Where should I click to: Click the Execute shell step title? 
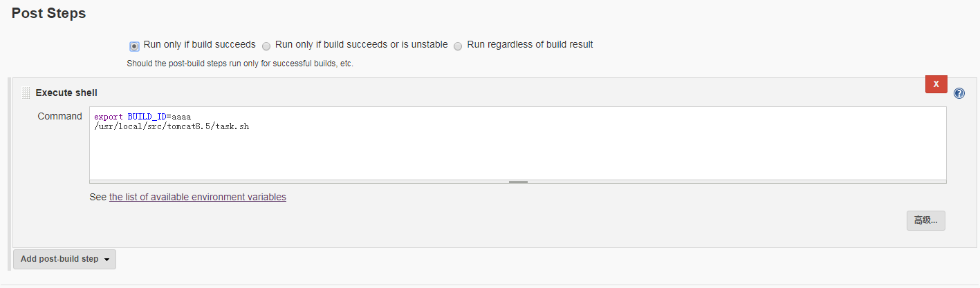pyautogui.click(x=66, y=93)
